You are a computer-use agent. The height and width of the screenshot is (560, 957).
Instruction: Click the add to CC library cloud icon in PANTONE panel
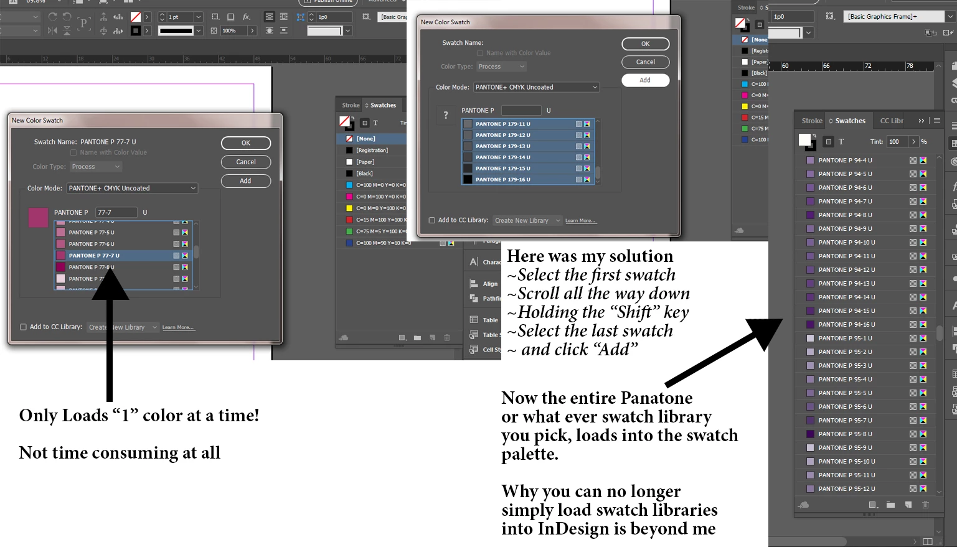coord(804,505)
